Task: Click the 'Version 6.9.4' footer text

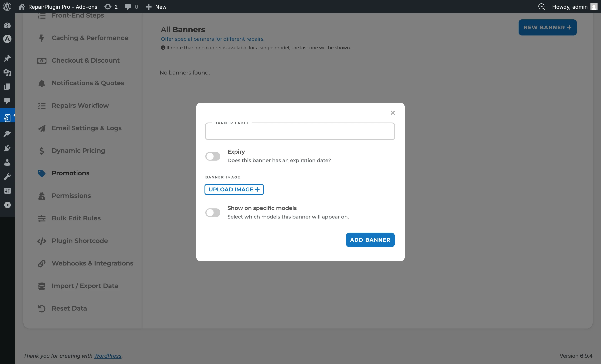Action: pos(576,356)
